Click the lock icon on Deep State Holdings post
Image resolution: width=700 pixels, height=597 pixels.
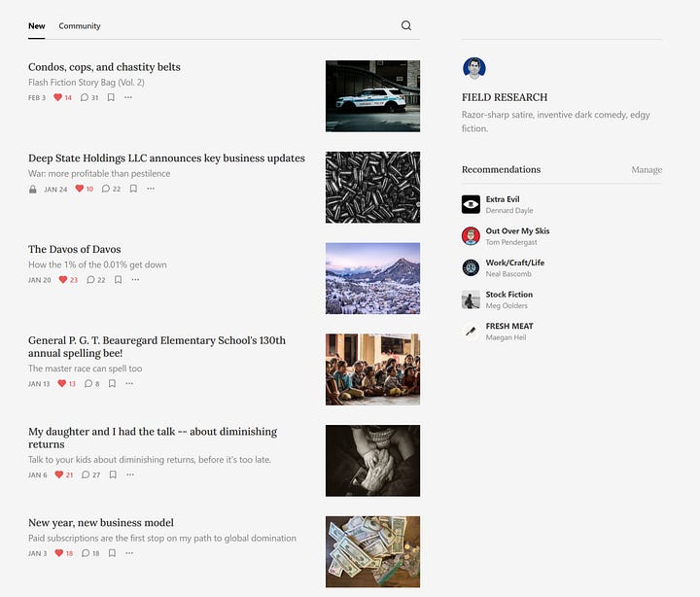tap(33, 189)
